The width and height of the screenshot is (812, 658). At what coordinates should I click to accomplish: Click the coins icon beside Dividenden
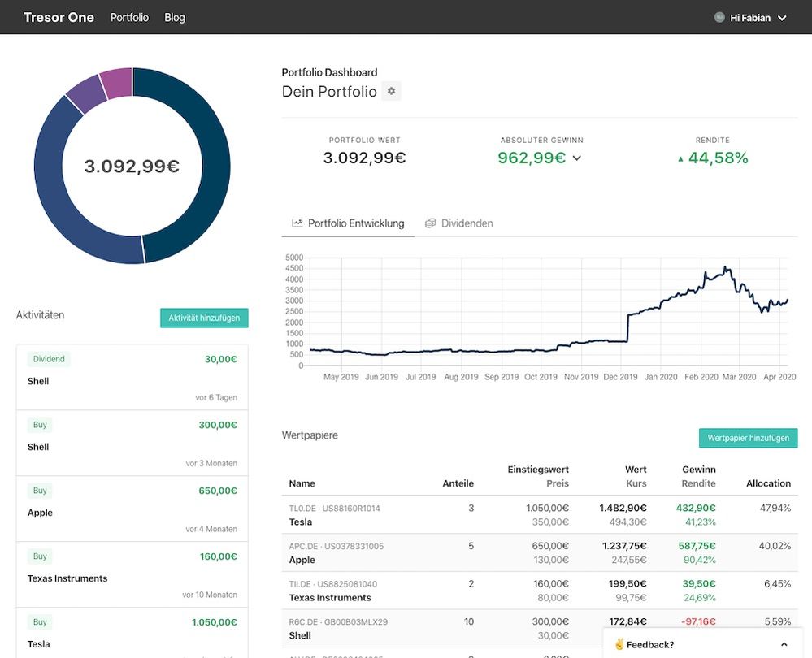[431, 223]
